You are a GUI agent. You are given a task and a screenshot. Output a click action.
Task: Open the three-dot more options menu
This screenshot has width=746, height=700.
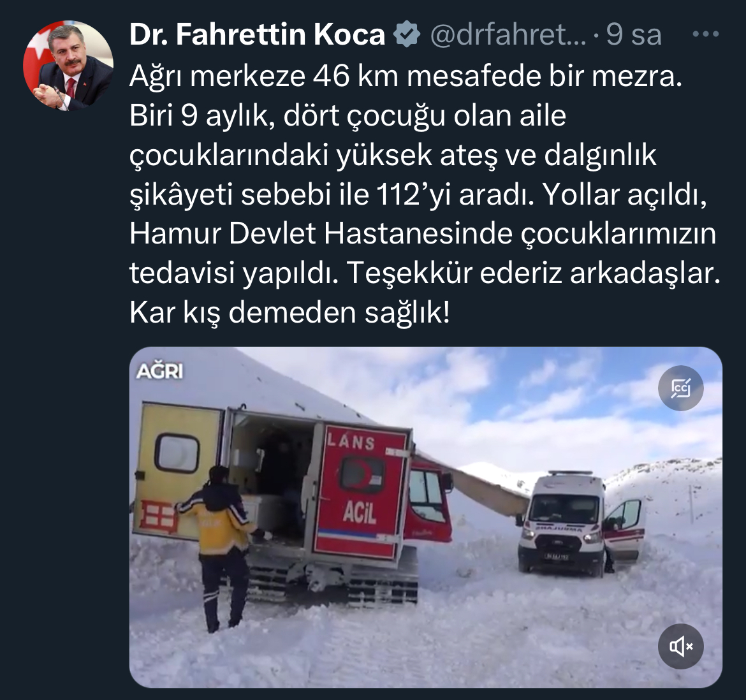click(706, 34)
